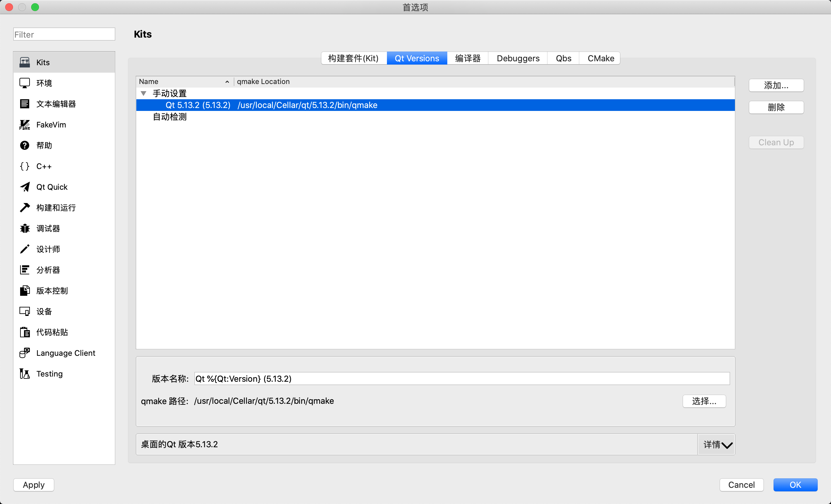Click the 调试器 sidebar label

(48, 229)
